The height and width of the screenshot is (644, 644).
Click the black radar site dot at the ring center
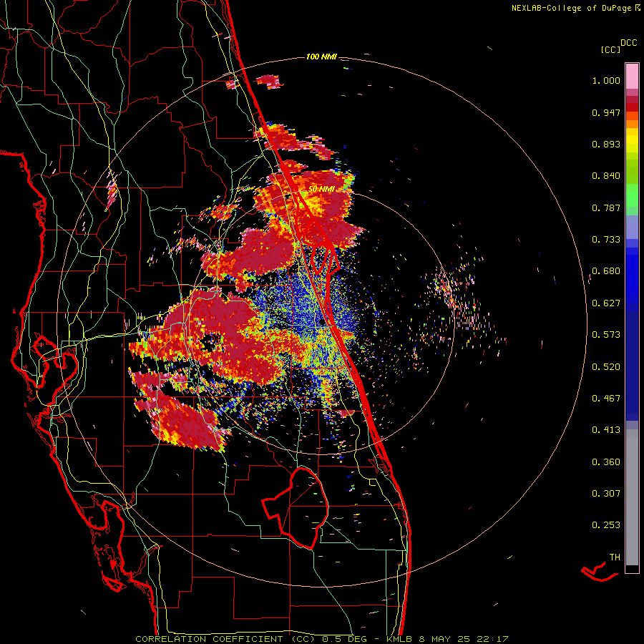click(321, 322)
